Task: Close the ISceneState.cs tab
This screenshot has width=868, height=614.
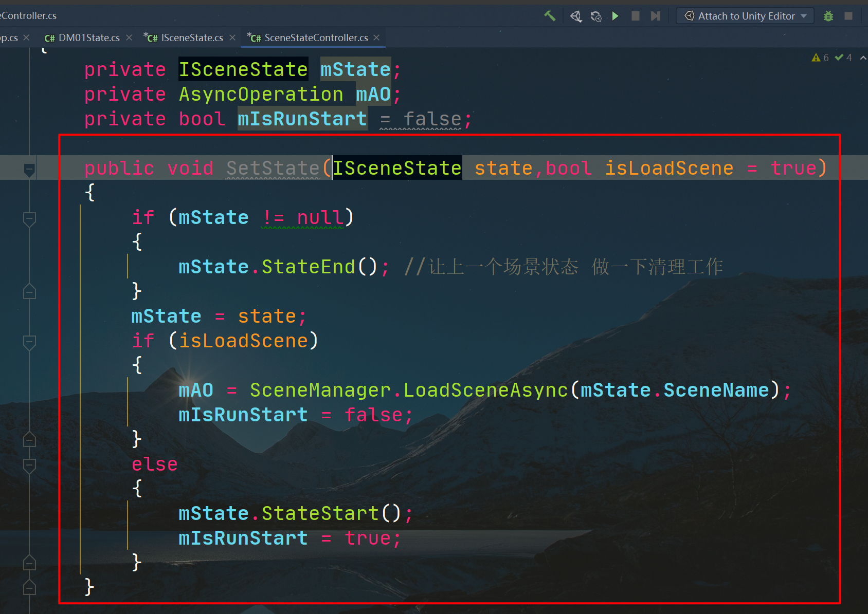Action: click(x=232, y=38)
